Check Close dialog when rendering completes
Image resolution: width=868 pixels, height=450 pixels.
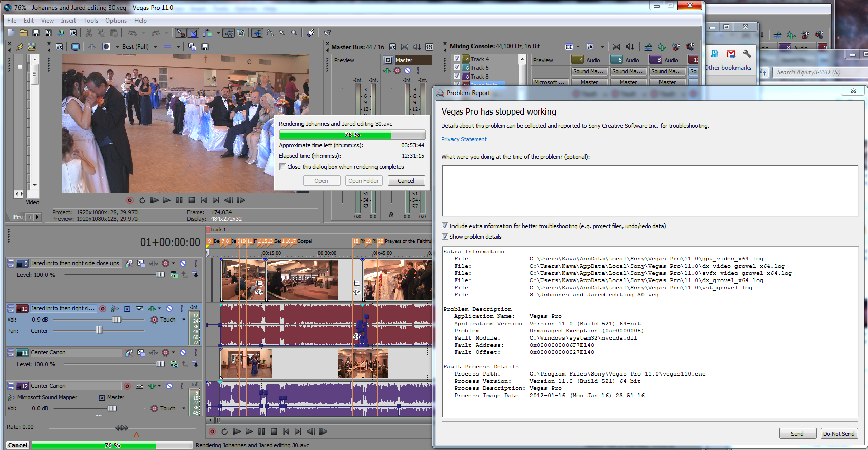click(x=282, y=167)
